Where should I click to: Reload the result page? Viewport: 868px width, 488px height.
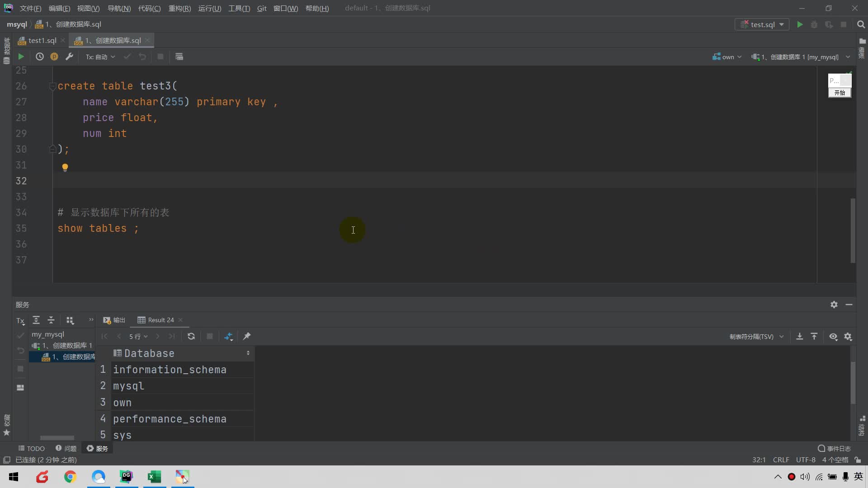pyautogui.click(x=191, y=336)
